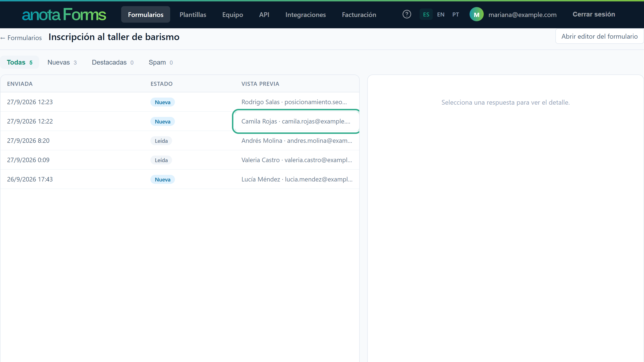
Task: Click the 26/9/2026 17:43 date cell
Action: 30,179
